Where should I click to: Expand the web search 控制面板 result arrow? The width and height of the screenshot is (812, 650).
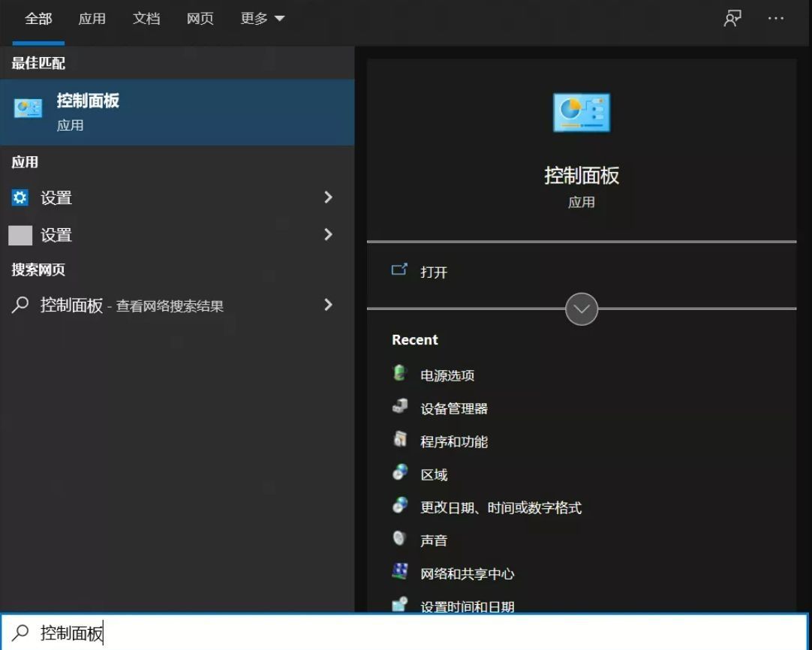point(328,305)
